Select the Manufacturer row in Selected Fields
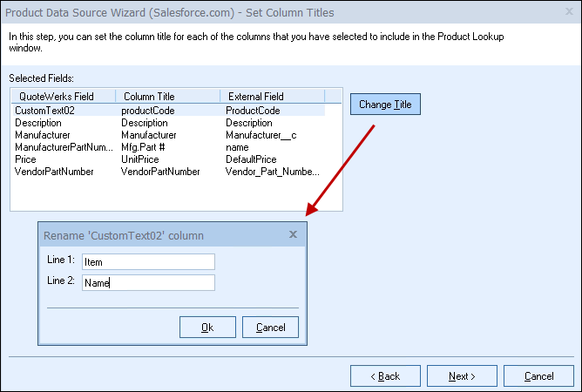Image resolution: width=582 pixels, height=392 pixels. point(169,135)
